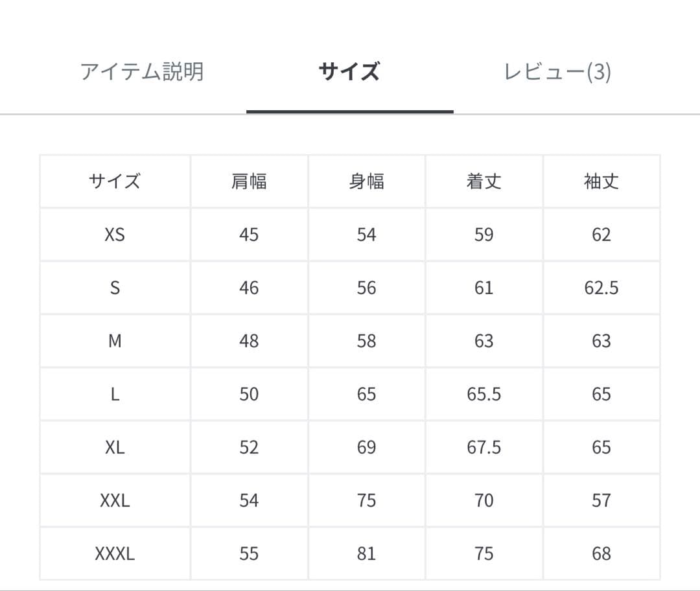Select the XS size row label

[x=114, y=235]
